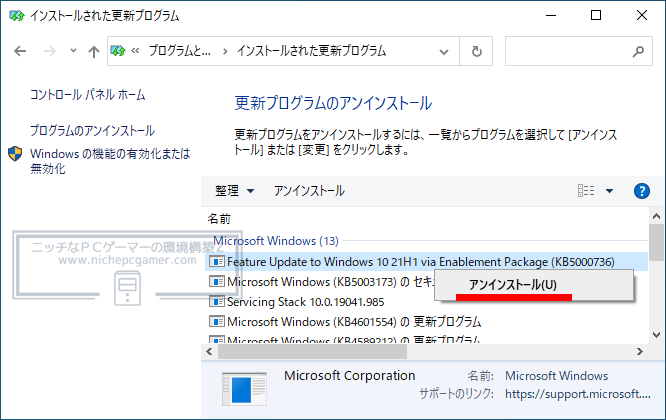Click the shield icon beside Windows features
The height and width of the screenshot is (420, 666).
coord(15,154)
